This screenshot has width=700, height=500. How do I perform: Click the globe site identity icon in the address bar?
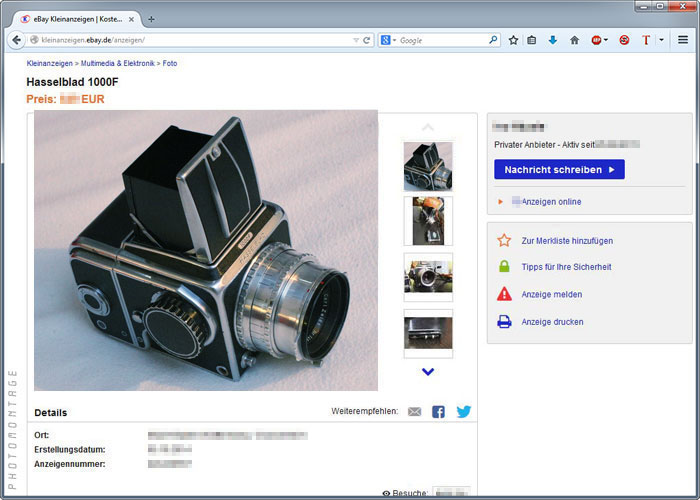point(34,40)
